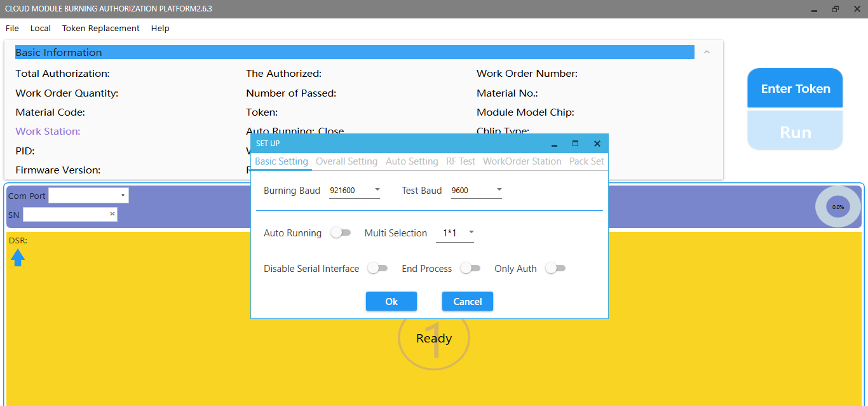Open the Token Replacement menu

(x=100, y=28)
